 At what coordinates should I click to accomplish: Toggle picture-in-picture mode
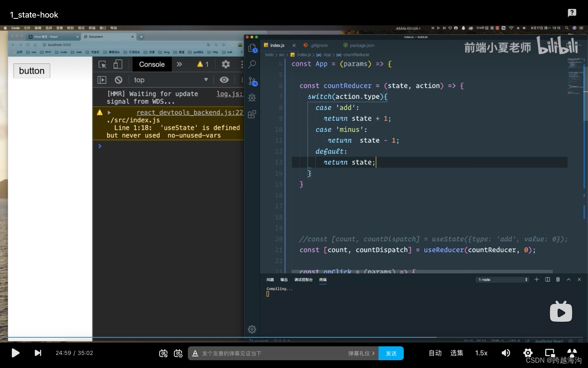[550, 353]
